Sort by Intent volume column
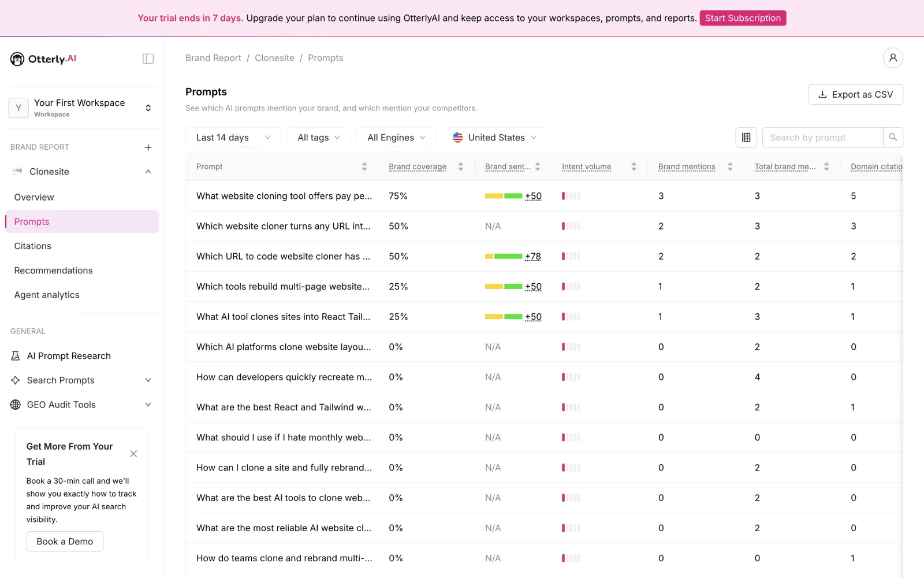This screenshot has width=924, height=578. (x=634, y=166)
